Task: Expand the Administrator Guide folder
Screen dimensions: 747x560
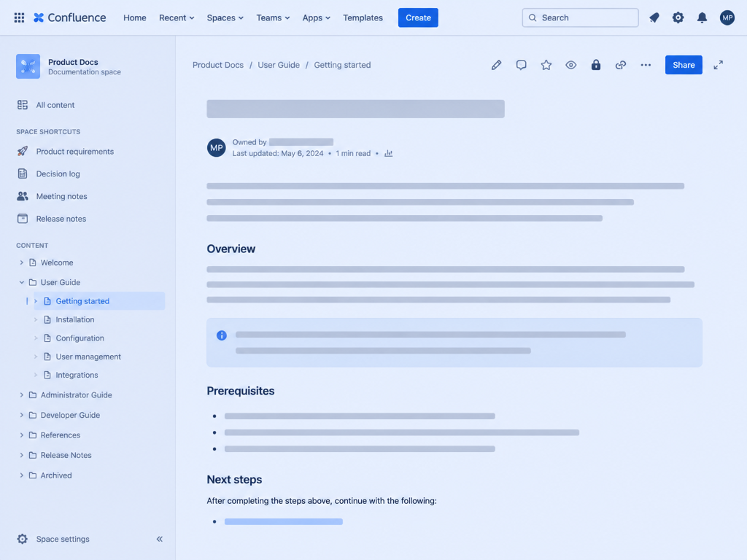Action: click(21, 394)
